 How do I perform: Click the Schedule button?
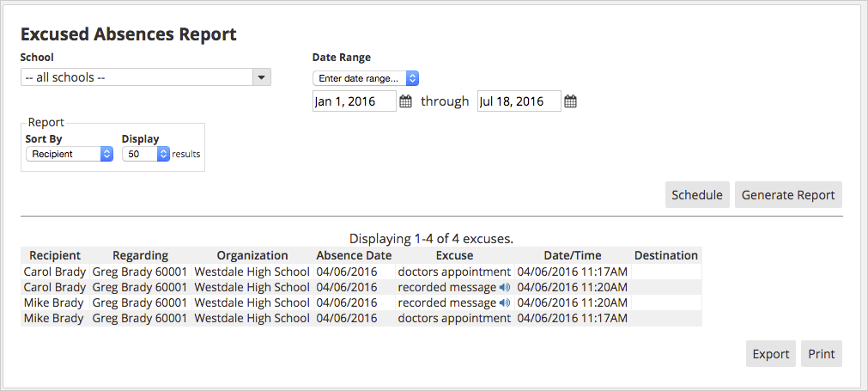coord(697,195)
